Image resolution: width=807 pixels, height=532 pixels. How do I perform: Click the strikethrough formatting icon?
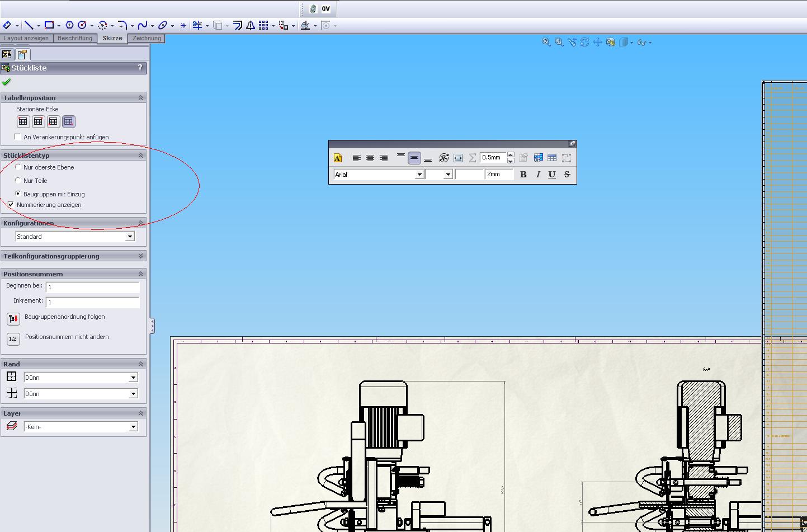567,175
